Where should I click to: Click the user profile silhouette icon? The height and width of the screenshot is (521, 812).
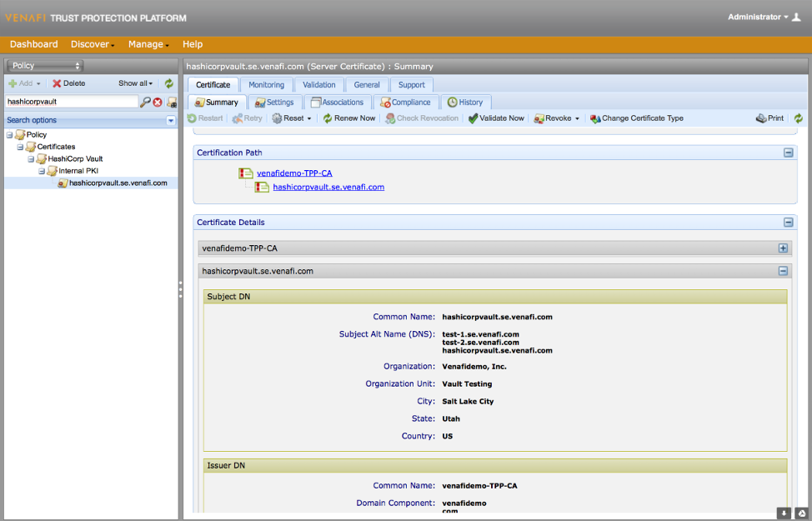tap(797, 18)
